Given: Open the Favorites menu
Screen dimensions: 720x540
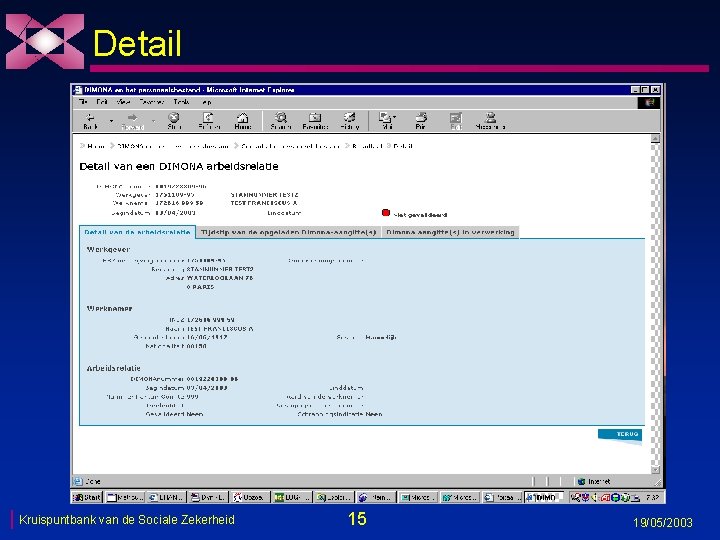Looking at the screenshot, I should click(152, 102).
